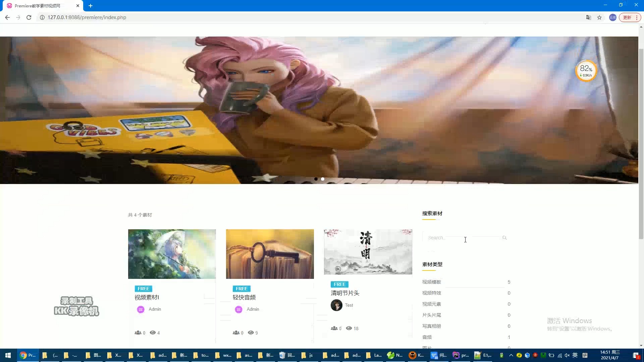
Task: Click Test user avatar on 清明节片头 card
Action: coord(336,305)
